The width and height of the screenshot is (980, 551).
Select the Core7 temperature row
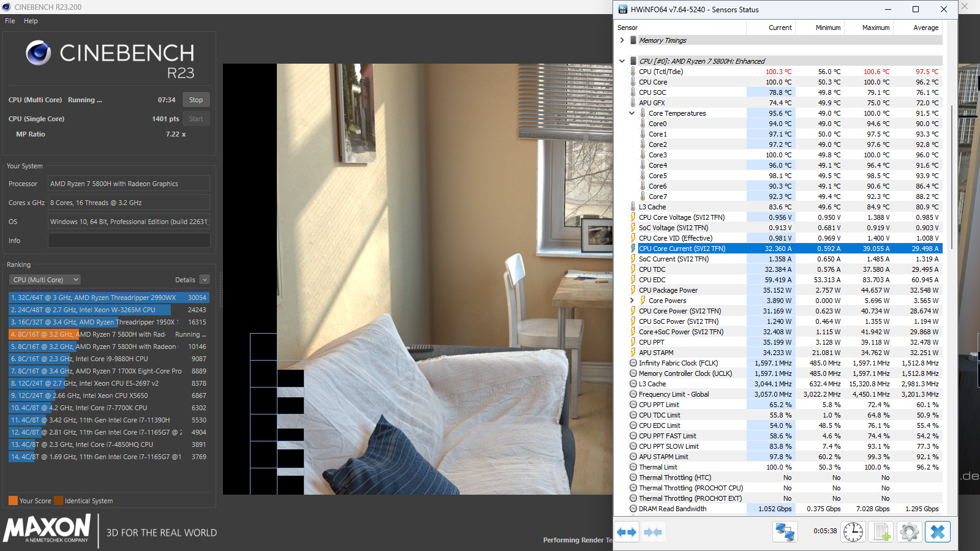click(786, 197)
